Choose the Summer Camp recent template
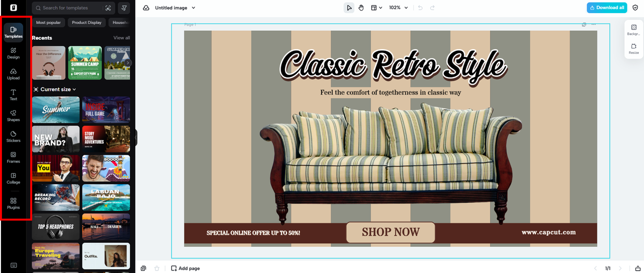Screen dimensions: 644x273 pyautogui.click(x=85, y=63)
